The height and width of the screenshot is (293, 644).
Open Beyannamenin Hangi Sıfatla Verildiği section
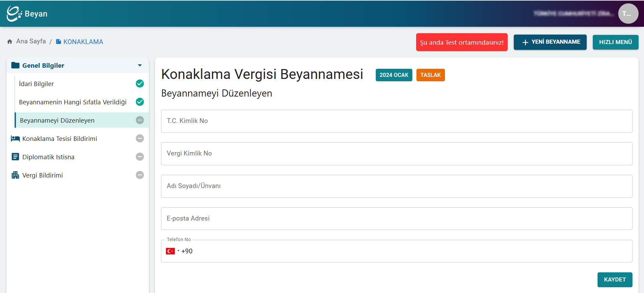[82, 102]
